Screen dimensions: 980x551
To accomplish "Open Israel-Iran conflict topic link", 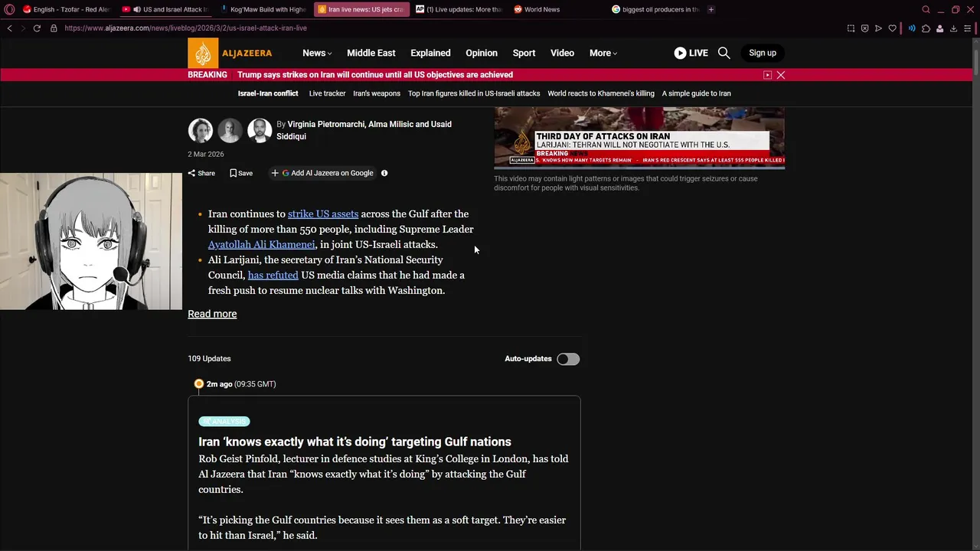I will (x=268, y=93).
